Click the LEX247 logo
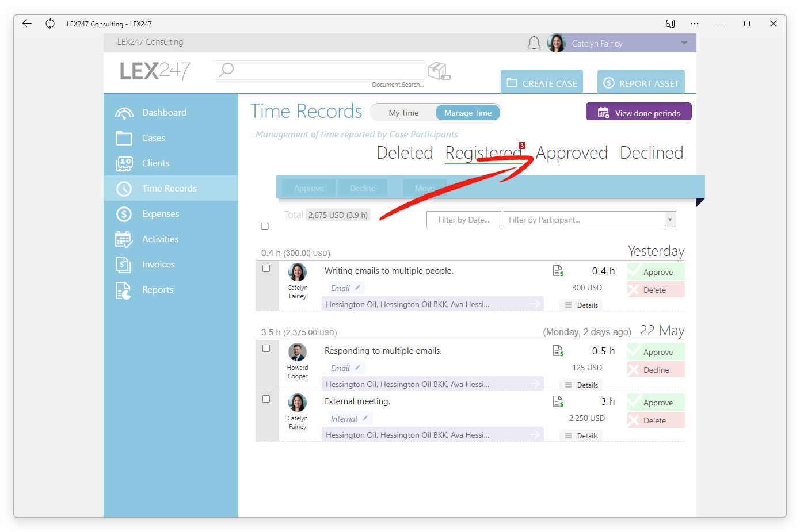 pos(155,71)
